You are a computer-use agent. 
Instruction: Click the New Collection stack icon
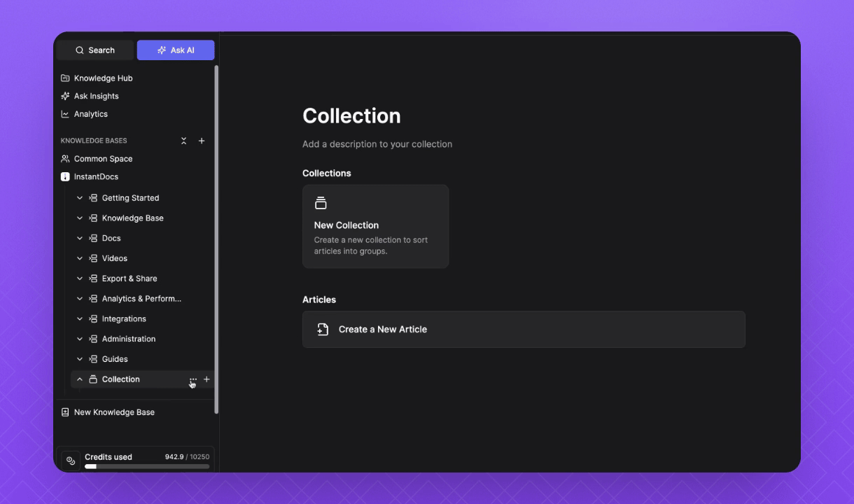(x=321, y=203)
